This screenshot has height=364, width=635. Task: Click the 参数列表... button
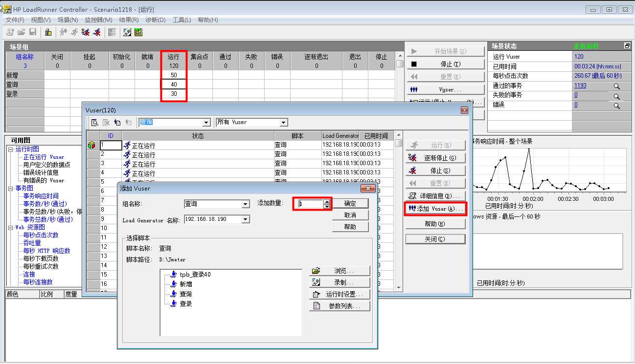[x=340, y=306]
